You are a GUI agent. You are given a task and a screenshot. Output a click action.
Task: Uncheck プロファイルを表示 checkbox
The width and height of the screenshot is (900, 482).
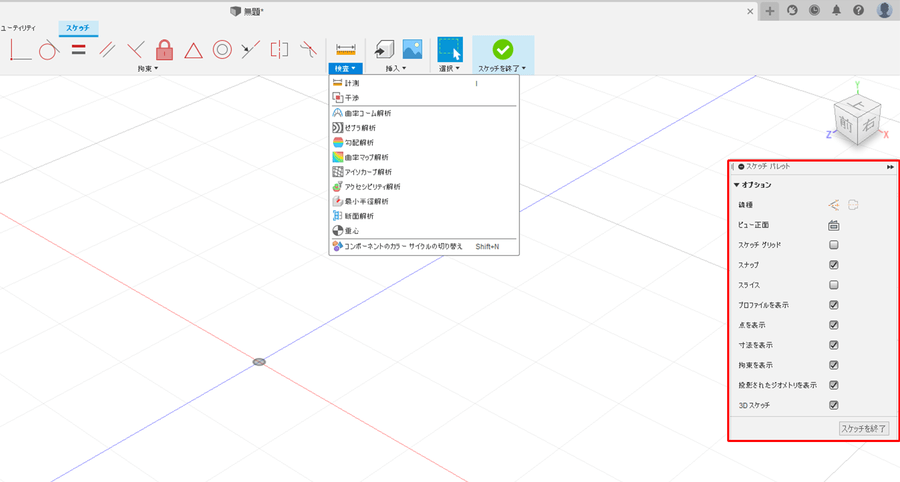tap(834, 305)
